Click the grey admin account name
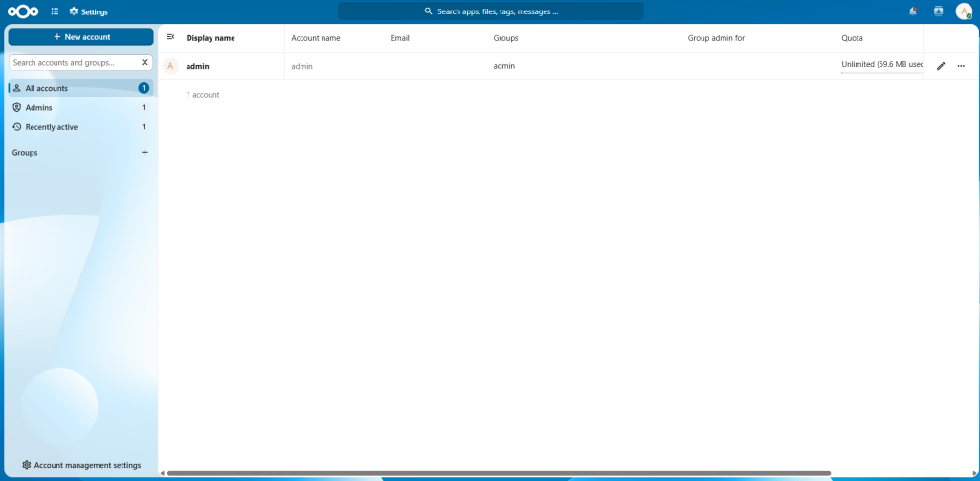The height and width of the screenshot is (481, 980). (301, 66)
